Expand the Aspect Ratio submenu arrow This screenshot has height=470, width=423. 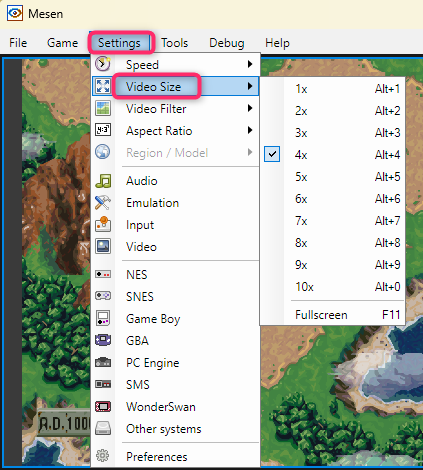click(250, 130)
